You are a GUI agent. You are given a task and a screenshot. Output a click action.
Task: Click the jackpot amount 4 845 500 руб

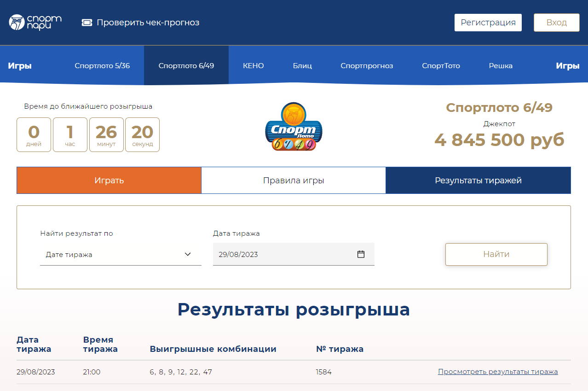(x=499, y=140)
